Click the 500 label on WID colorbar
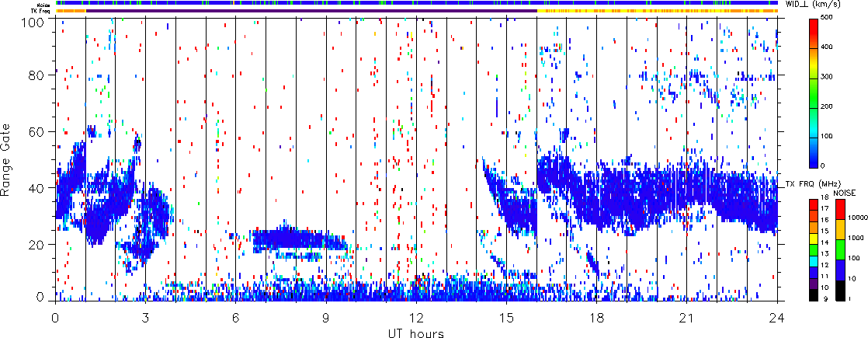 828,19
